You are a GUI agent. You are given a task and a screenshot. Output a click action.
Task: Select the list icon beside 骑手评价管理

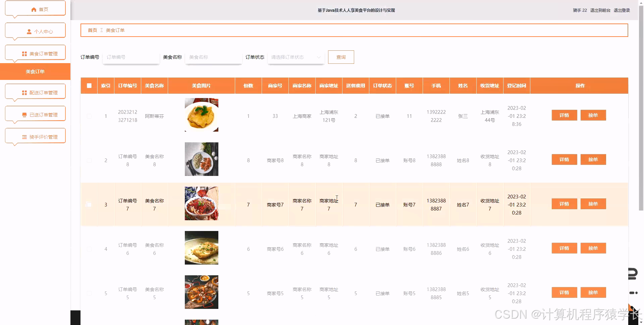(24, 136)
